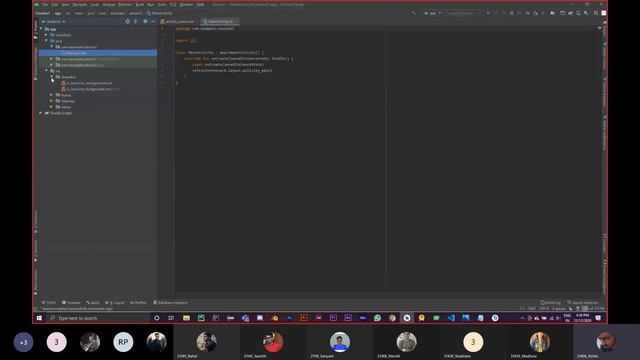Hide the Project panel with the minus icon

pyautogui.click(x=153, y=21)
